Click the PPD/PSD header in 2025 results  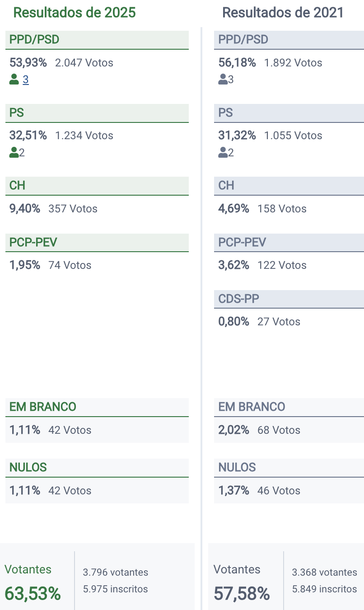coord(34,40)
